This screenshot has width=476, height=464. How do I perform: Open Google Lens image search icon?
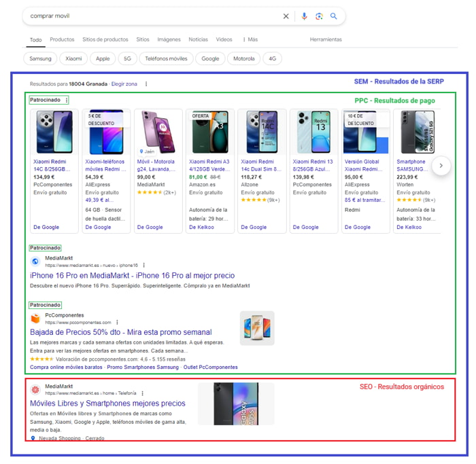click(319, 16)
